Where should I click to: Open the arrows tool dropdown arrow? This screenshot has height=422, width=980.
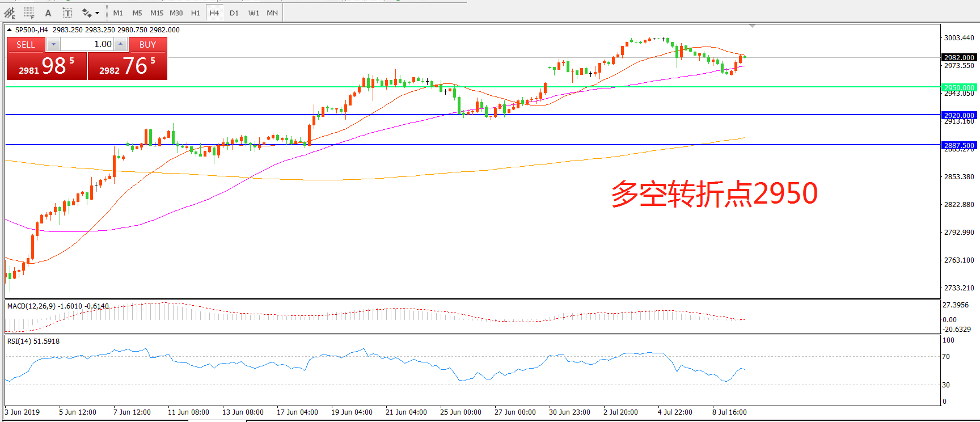[x=98, y=12]
